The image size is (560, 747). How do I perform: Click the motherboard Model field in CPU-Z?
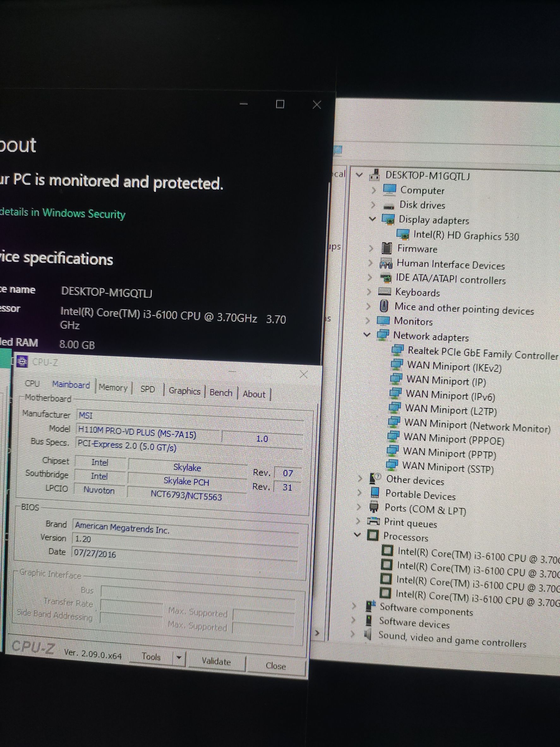[147, 433]
